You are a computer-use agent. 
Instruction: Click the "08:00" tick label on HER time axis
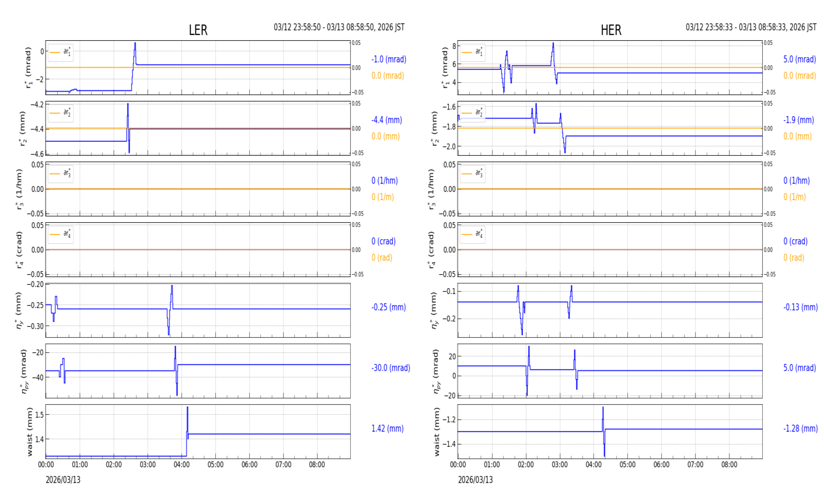click(x=729, y=465)
